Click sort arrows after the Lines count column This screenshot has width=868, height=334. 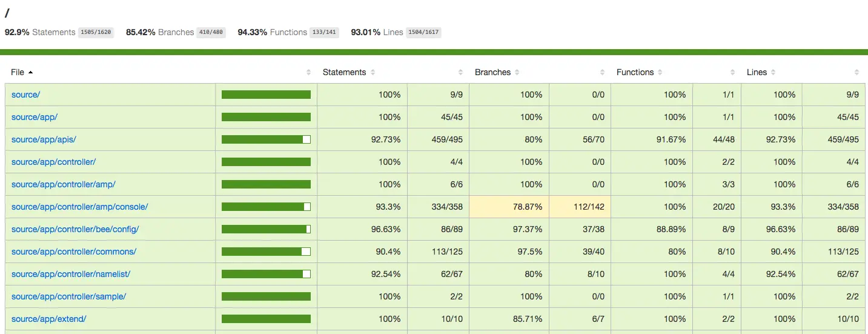pos(857,72)
